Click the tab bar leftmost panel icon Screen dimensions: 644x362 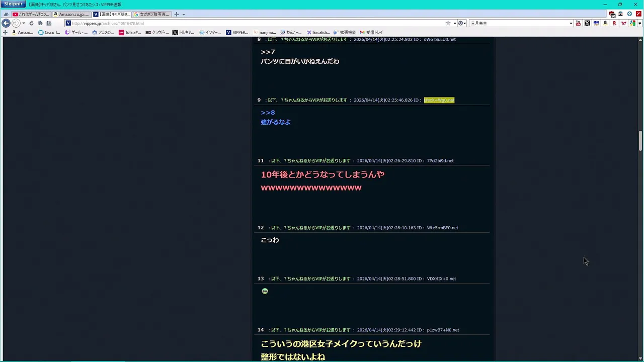6,14
